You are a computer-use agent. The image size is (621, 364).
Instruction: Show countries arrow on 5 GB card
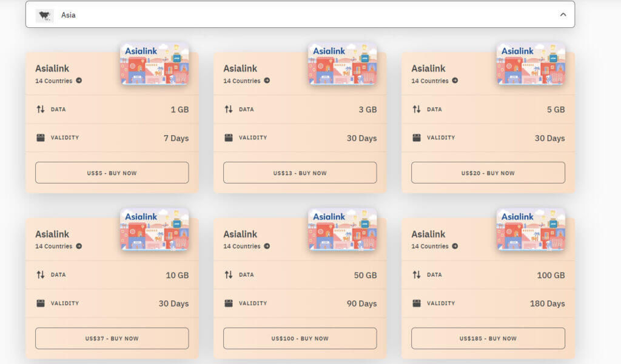tap(455, 81)
